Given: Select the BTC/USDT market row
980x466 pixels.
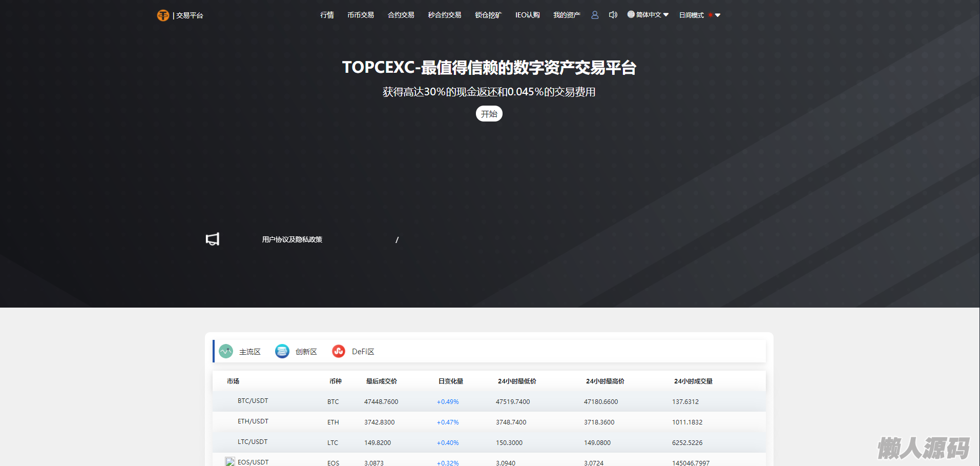Looking at the screenshot, I should (x=489, y=401).
